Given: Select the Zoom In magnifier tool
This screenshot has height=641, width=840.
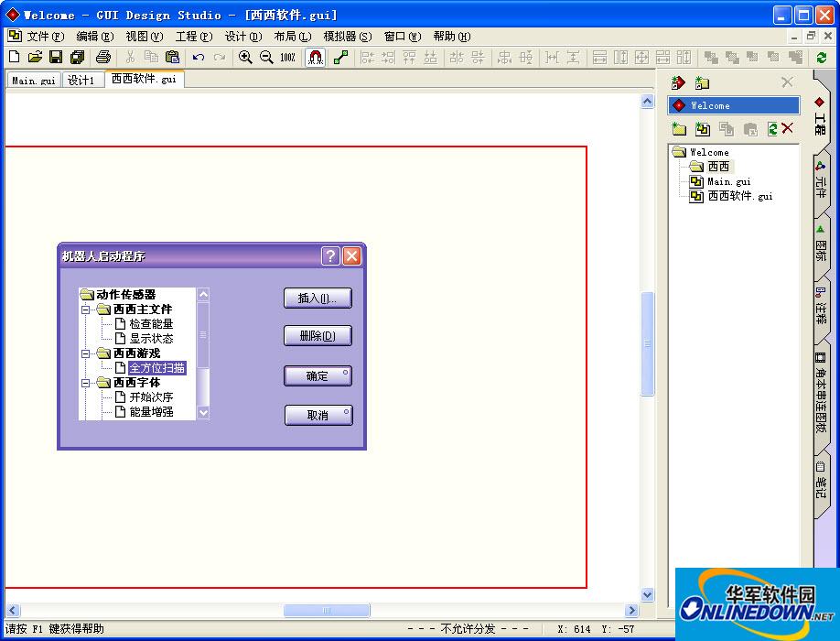Looking at the screenshot, I should (x=245, y=57).
